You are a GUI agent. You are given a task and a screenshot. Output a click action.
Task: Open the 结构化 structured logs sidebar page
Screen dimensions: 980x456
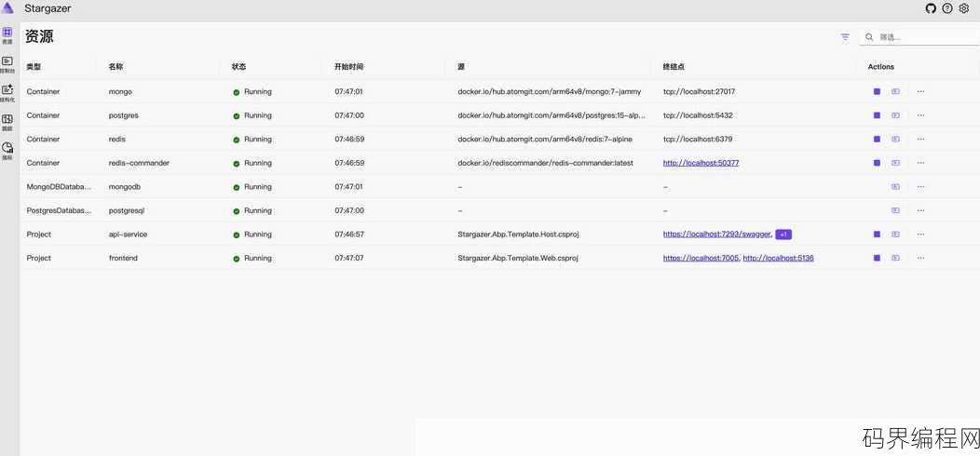(x=7, y=93)
